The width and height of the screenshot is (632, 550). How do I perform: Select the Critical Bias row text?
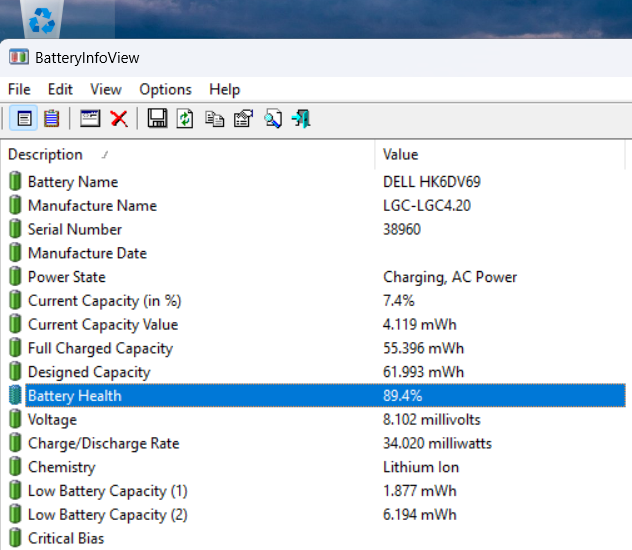point(66,538)
